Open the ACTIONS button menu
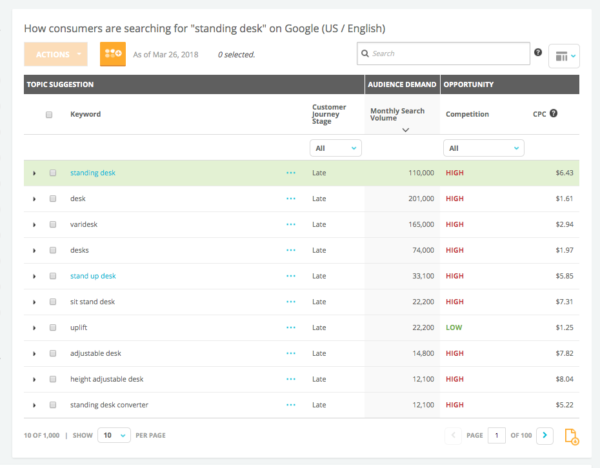 56,54
